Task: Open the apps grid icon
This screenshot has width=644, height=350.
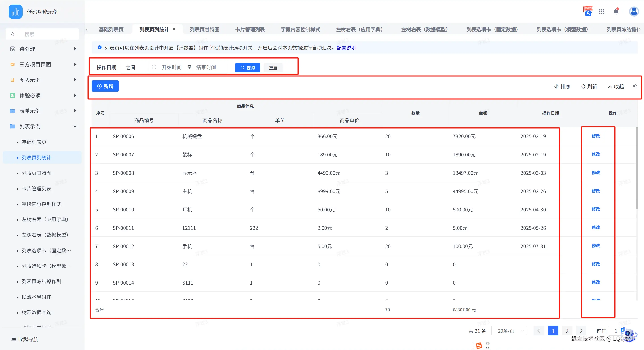Action: click(x=601, y=11)
